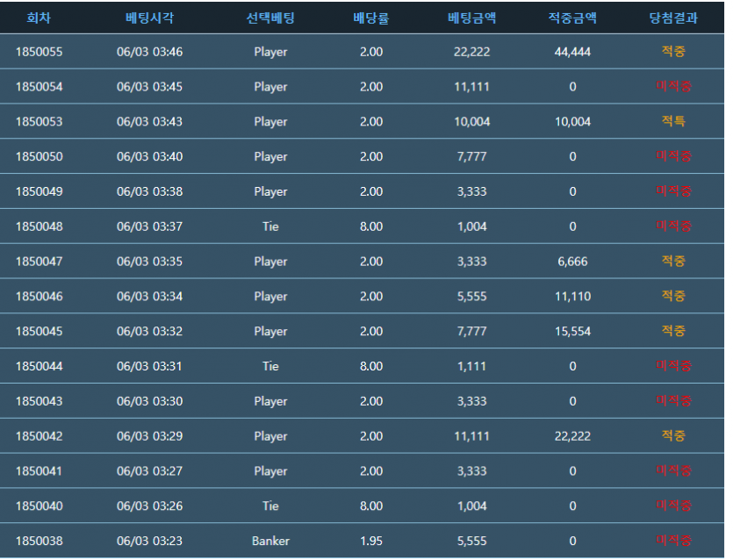The width and height of the screenshot is (733, 560).
Task: Click winning amount 22,222 in round 1850042
Action: 572,435
